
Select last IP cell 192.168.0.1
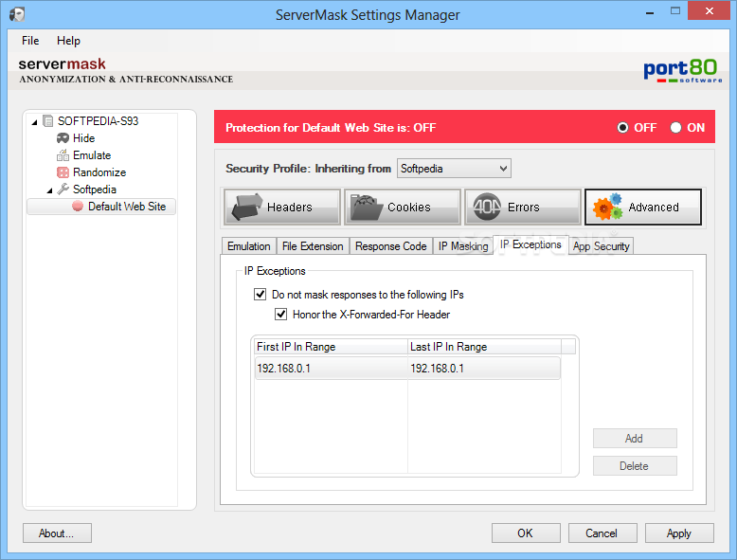484,369
